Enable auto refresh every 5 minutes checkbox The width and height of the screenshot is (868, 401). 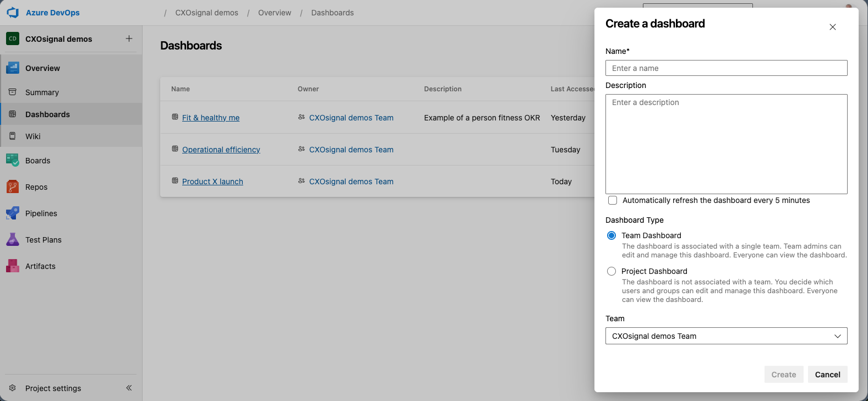[x=613, y=200]
